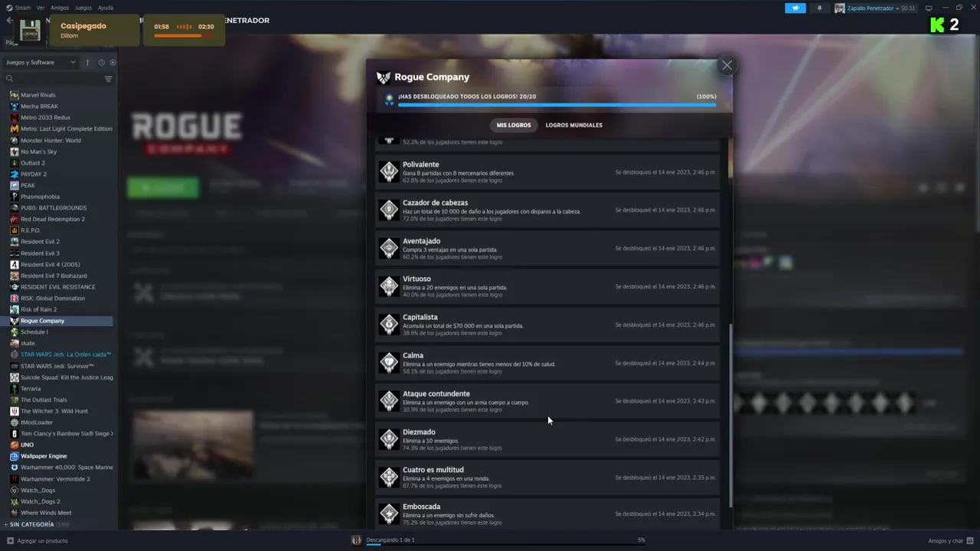Close the Rogue Company achievements dialog

pos(727,65)
